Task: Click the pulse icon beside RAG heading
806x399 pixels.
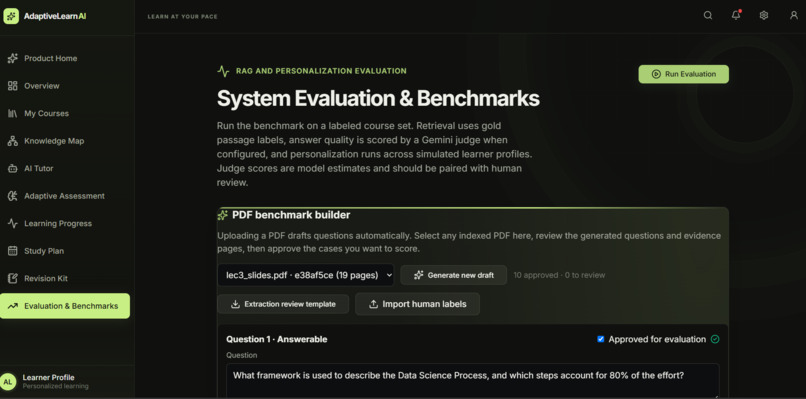Action: click(x=223, y=71)
